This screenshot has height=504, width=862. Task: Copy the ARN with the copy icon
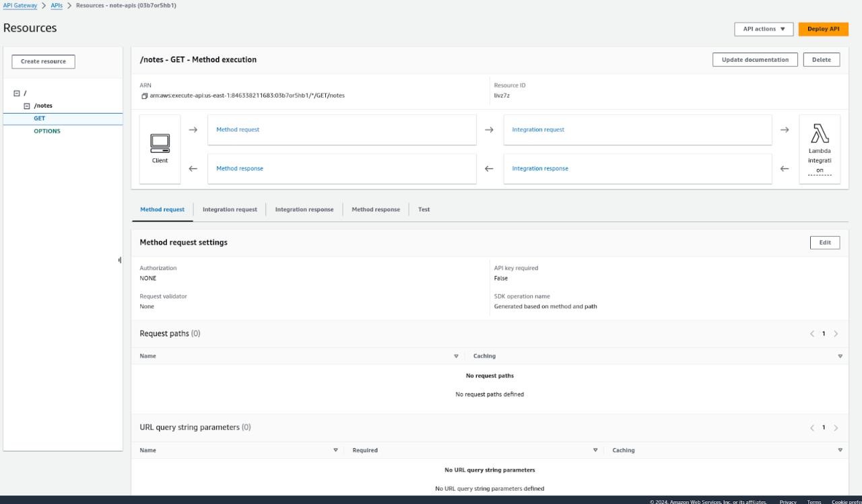[x=143, y=96]
